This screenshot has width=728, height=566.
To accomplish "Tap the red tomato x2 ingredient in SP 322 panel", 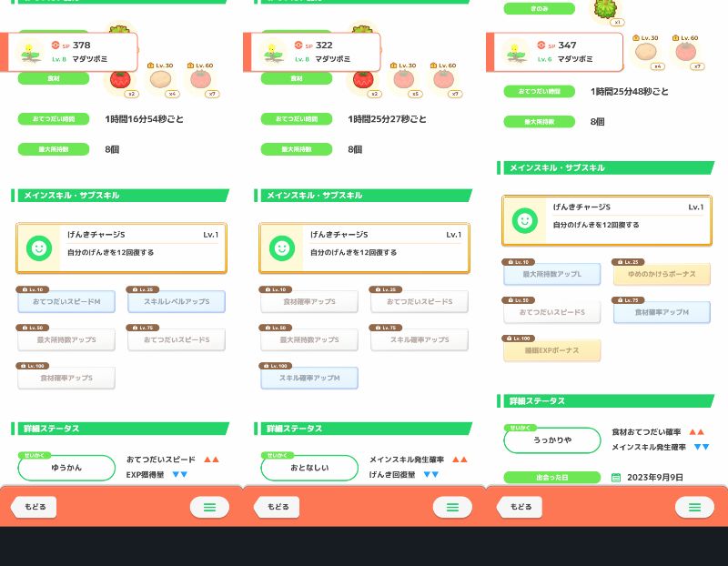I will point(363,81).
